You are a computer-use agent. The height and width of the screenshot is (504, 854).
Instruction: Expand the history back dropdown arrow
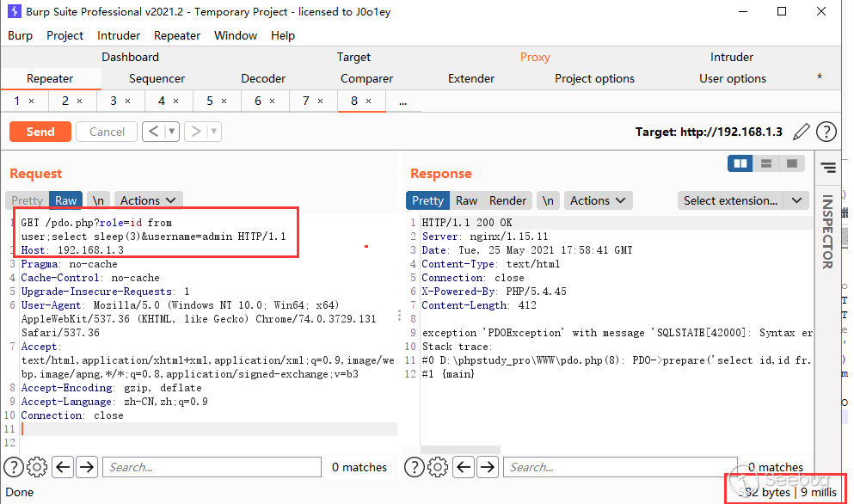click(172, 132)
